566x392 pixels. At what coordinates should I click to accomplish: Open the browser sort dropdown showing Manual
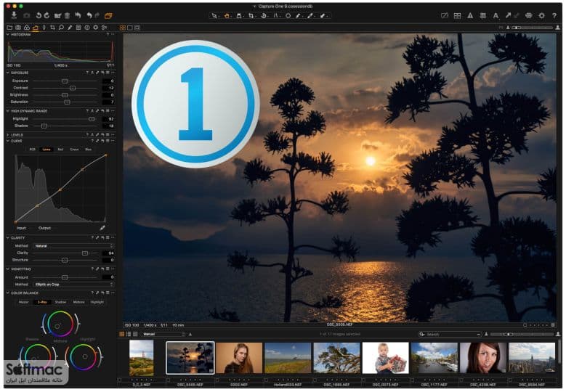[x=163, y=335]
